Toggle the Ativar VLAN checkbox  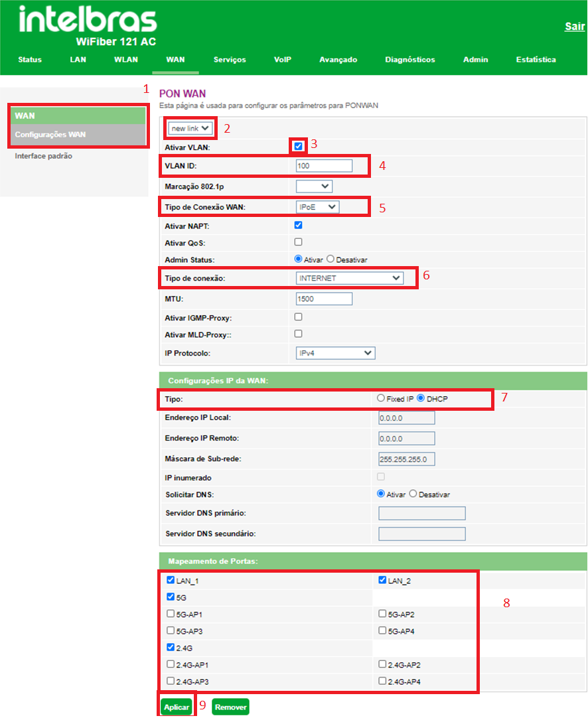[299, 147]
